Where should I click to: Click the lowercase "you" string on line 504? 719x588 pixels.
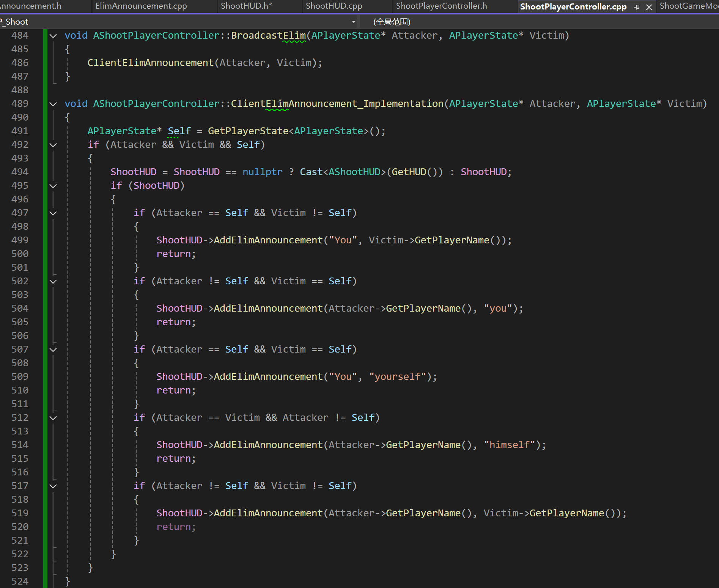coord(498,308)
